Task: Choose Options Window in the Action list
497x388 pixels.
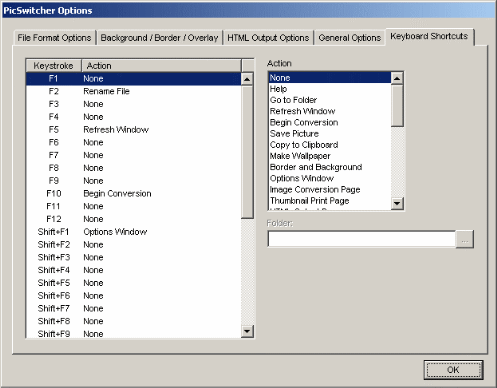Action: click(x=330, y=178)
